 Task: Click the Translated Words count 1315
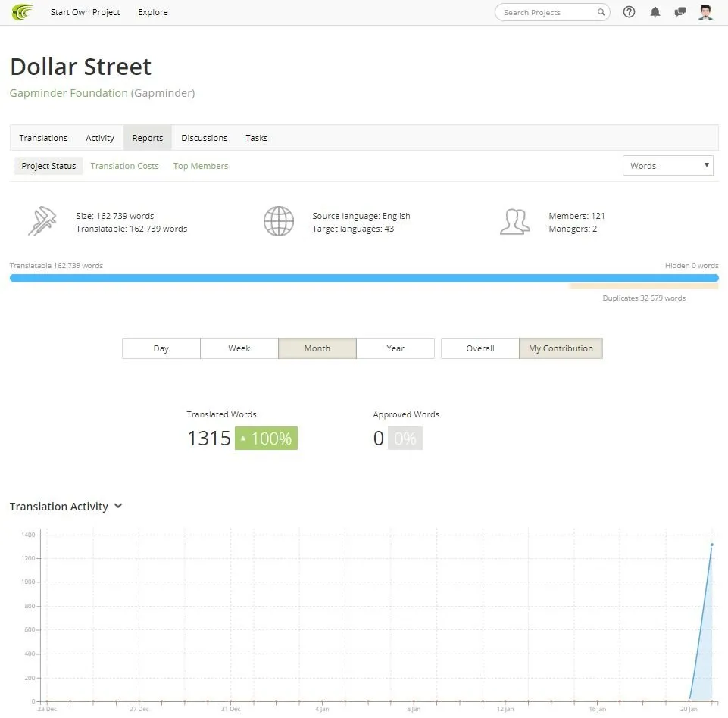point(209,438)
